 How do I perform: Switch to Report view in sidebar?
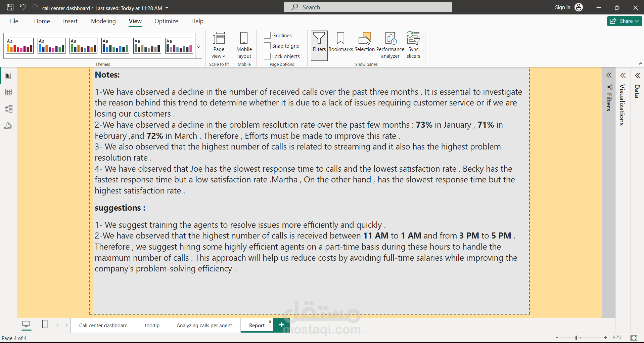[9, 76]
